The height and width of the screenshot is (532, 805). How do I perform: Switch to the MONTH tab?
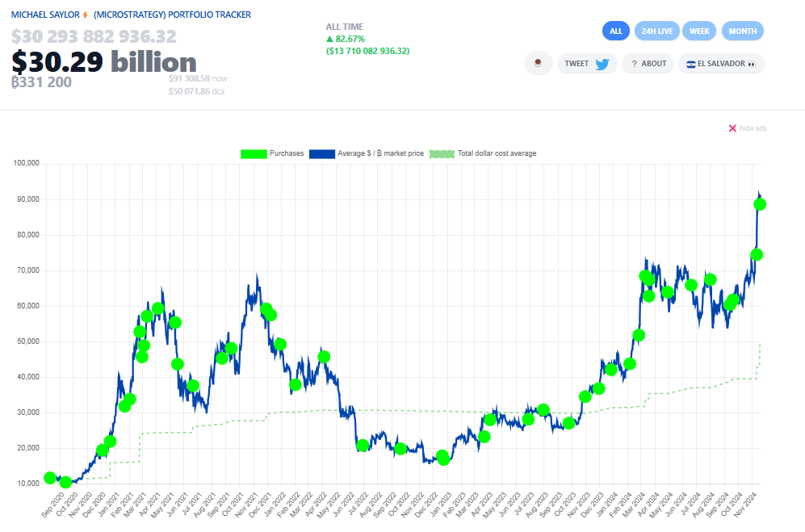click(x=742, y=30)
